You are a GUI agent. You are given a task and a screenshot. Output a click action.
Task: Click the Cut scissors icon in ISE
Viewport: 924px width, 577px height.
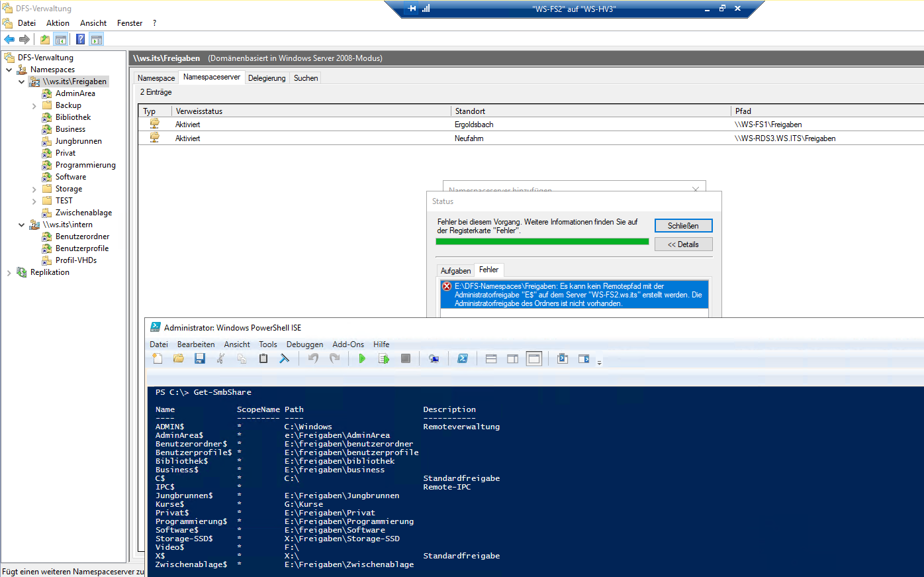pyautogui.click(x=221, y=358)
